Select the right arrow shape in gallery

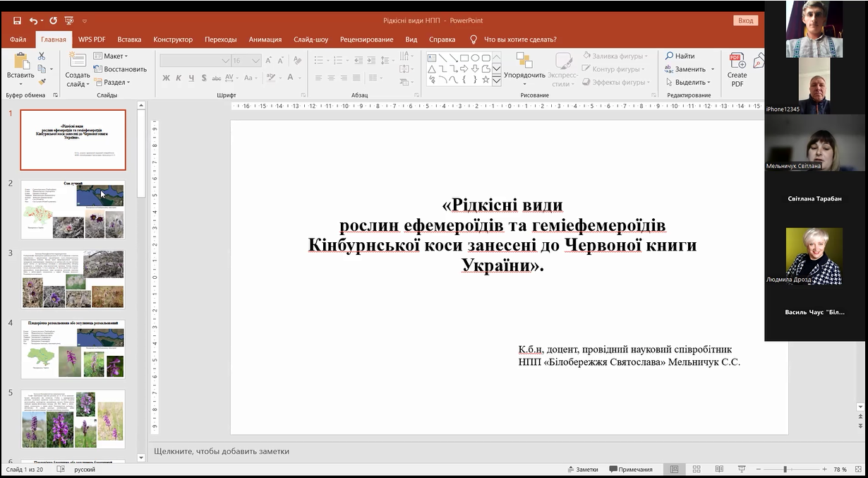[x=464, y=68]
